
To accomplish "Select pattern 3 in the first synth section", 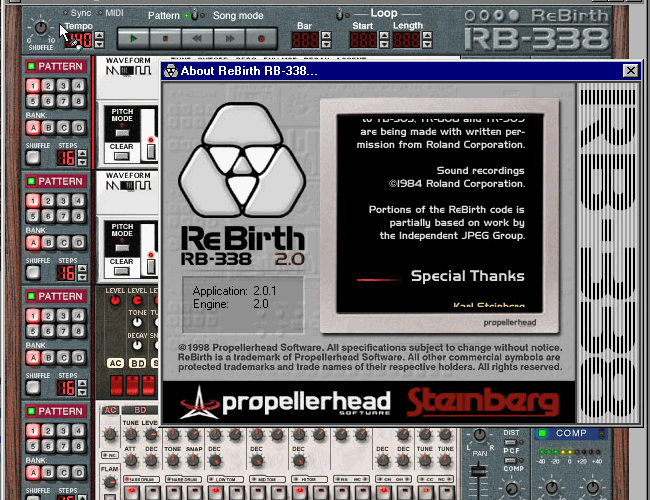I will 63,86.
